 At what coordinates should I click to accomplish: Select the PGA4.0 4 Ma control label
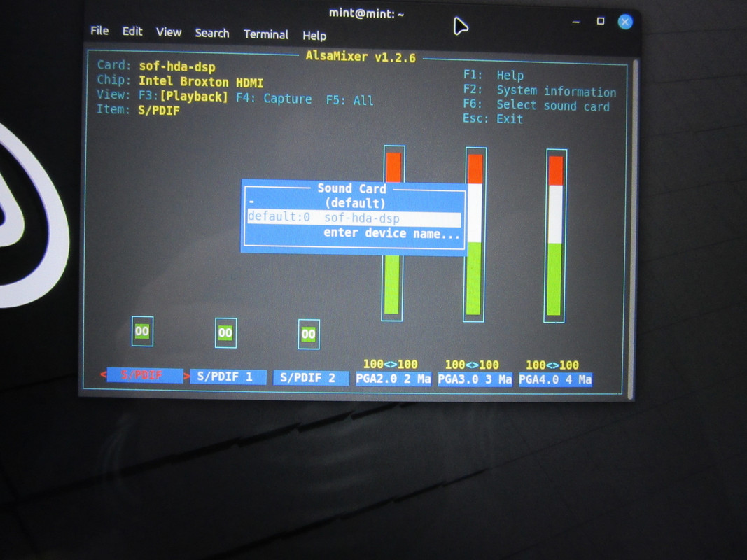pos(555,380)
